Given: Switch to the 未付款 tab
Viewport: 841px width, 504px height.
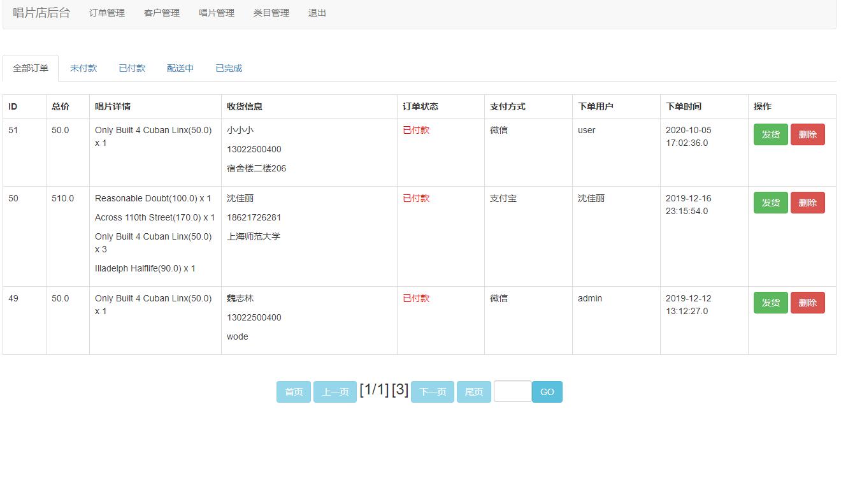Looking at the screenshot, I should point(83,68).
